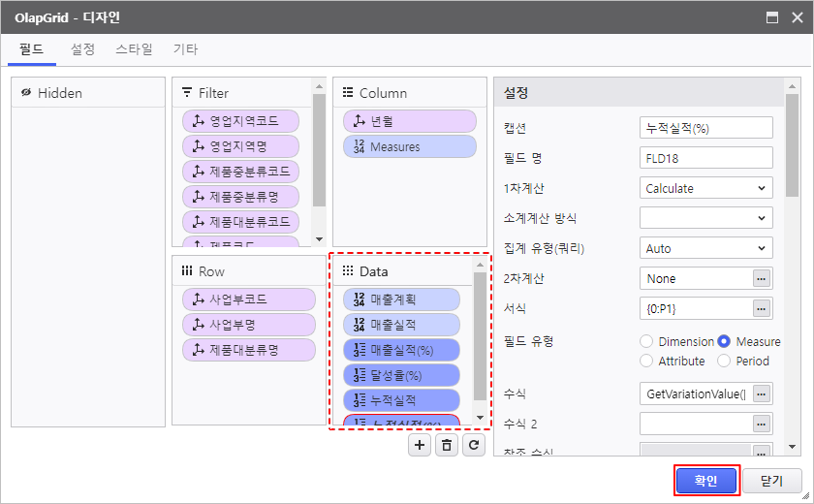
Task: Click the 확인 confirm button
Action: (x=706, y=480)
